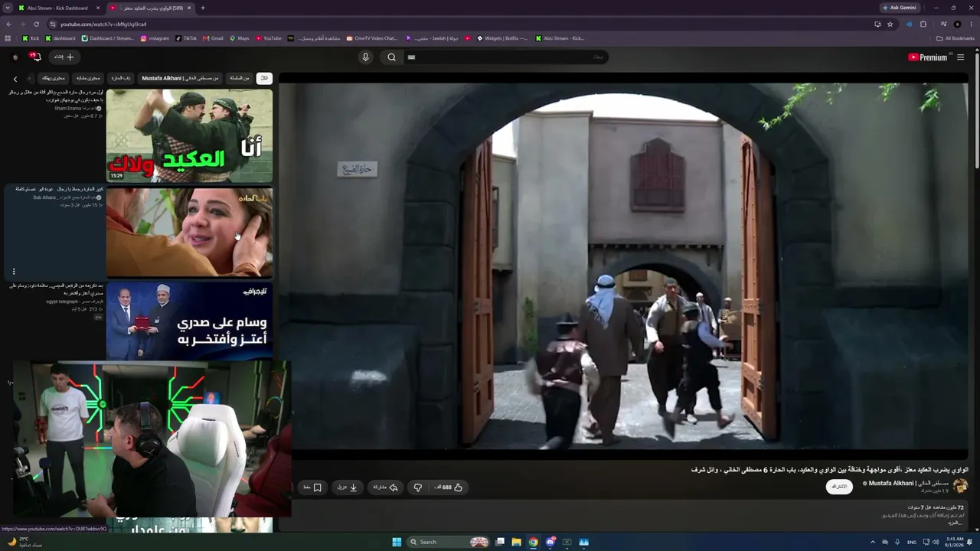Click the youtube.com address bar
The height and width of the screenshot is (551, 980).
tap(459, 24)
